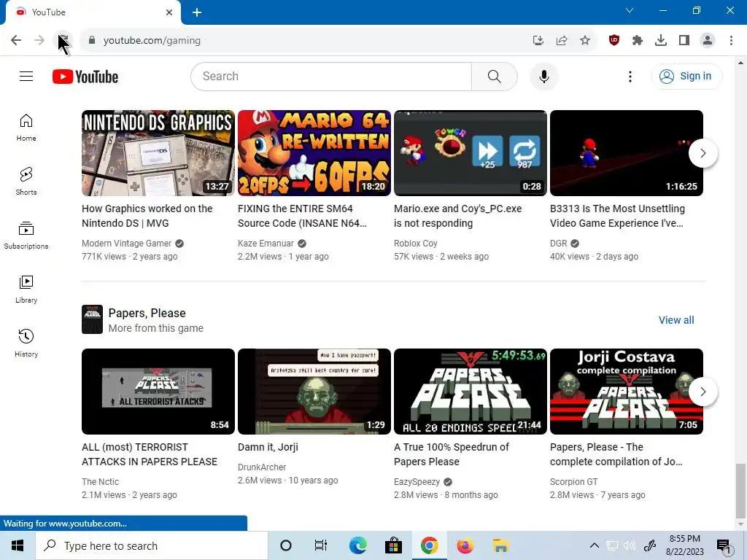747x560 pixels.
Task: Start voice search with the microphone
Action: [x=543, y=76]
